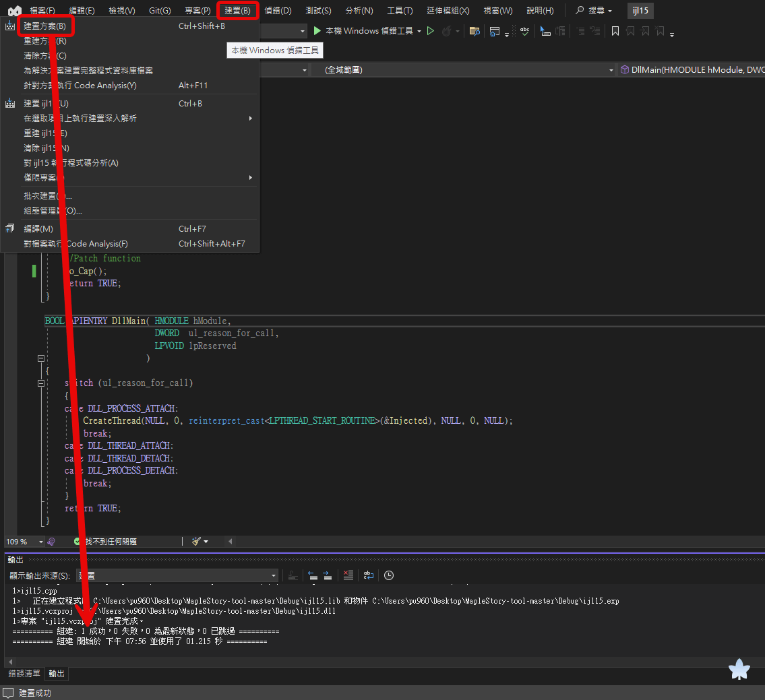765x700 pixels.
Task: Toggle word wrap in the output pane
Action: tap(369, 575)
